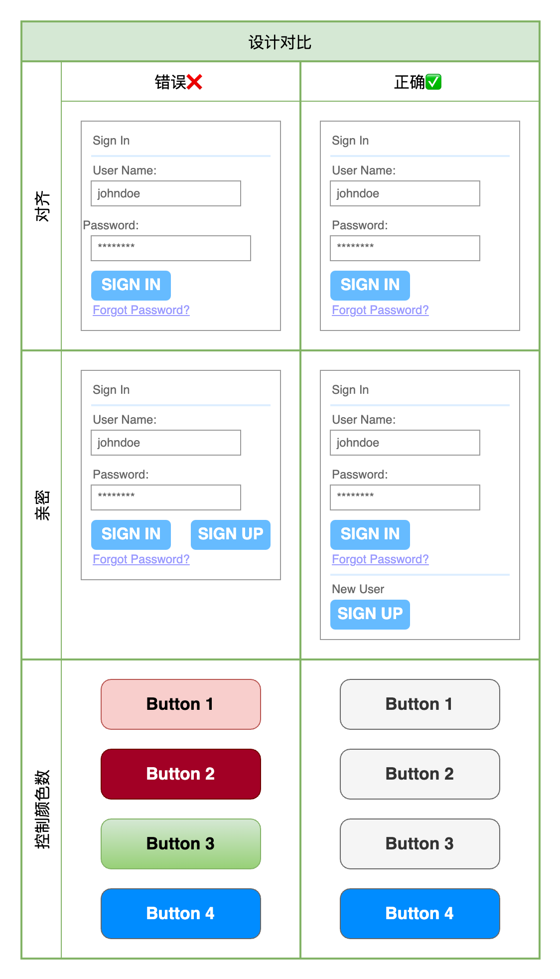Click the pink Button 1

pos(181,704)
